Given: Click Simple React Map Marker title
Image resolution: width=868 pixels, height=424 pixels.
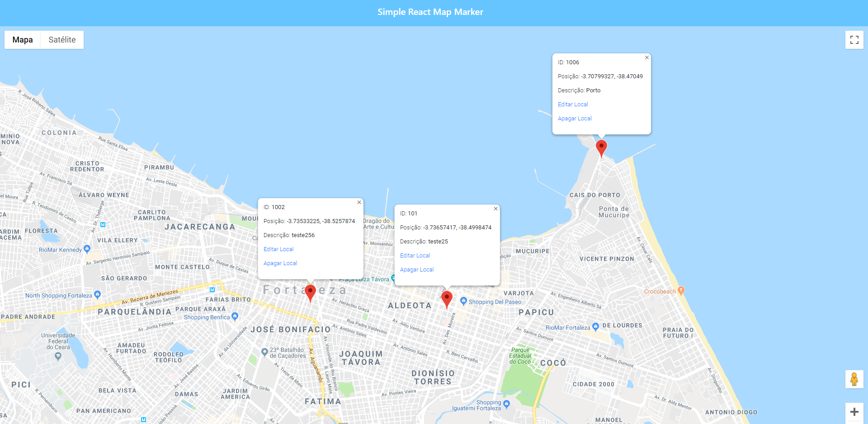Looking at the screenshot, I should click(x=430, y=12).
